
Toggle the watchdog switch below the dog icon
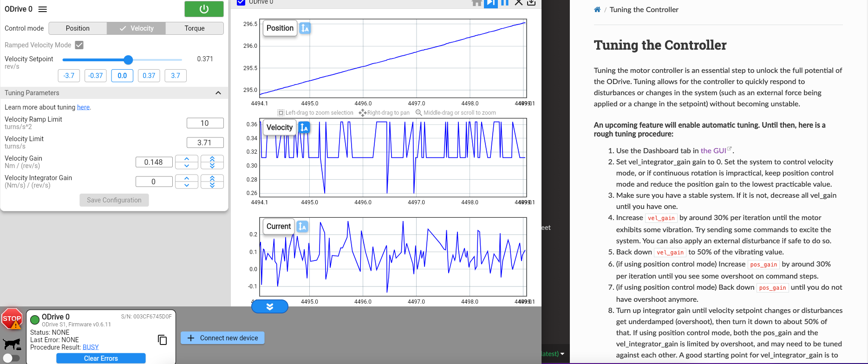tap(12, 358)
